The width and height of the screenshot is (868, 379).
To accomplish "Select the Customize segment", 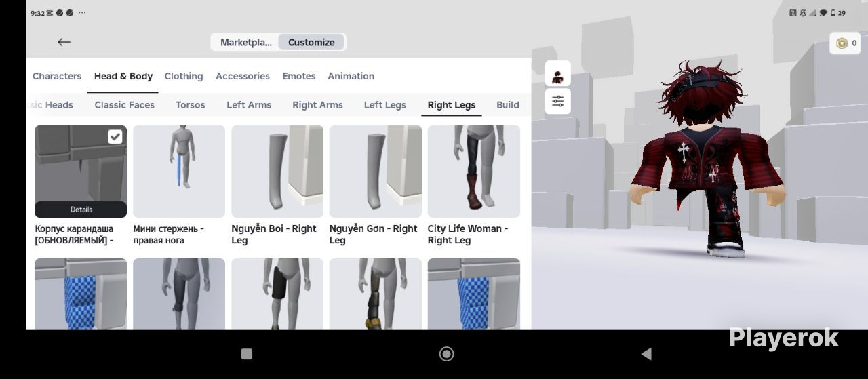I will point(311,42).
